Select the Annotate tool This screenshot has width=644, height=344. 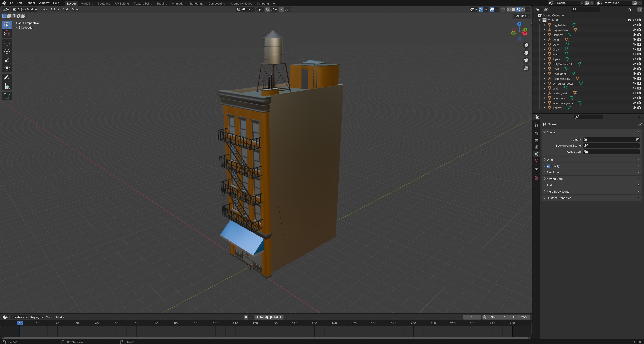click(7, 78)
